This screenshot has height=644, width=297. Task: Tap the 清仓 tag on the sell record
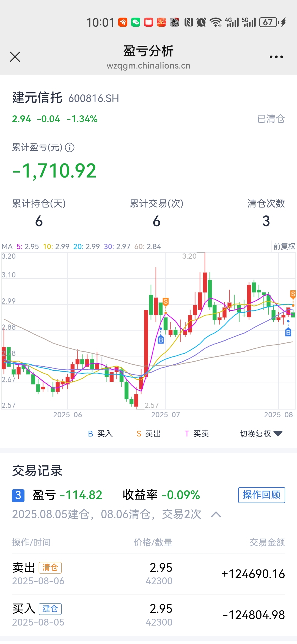50,567
